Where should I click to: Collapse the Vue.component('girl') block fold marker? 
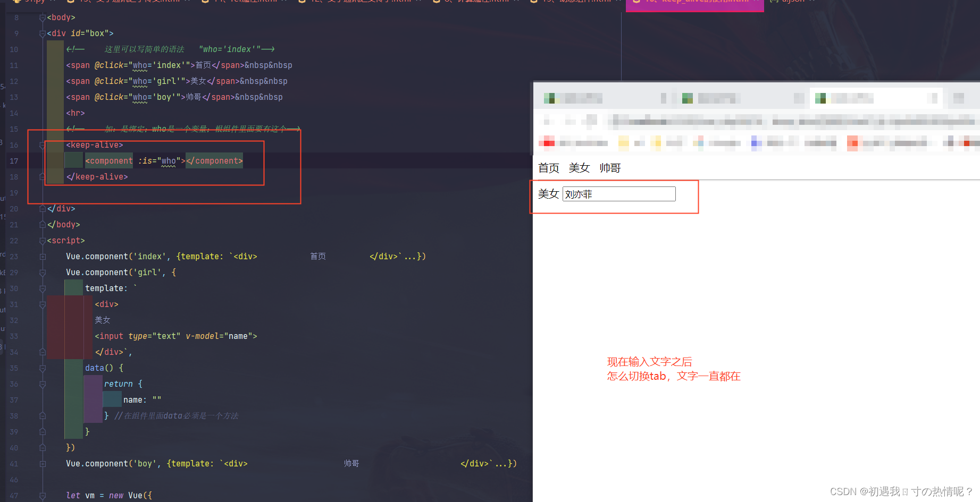click(x=43, y=273)
